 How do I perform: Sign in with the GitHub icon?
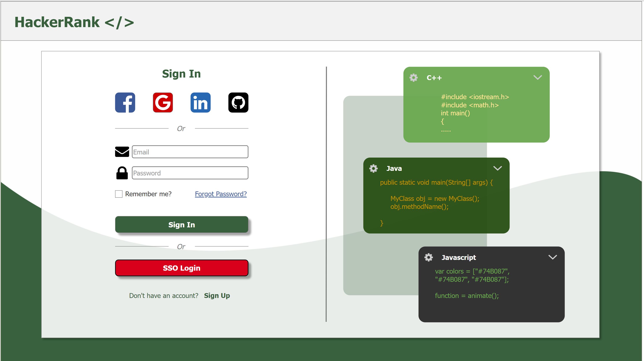[x=238, y=103]
